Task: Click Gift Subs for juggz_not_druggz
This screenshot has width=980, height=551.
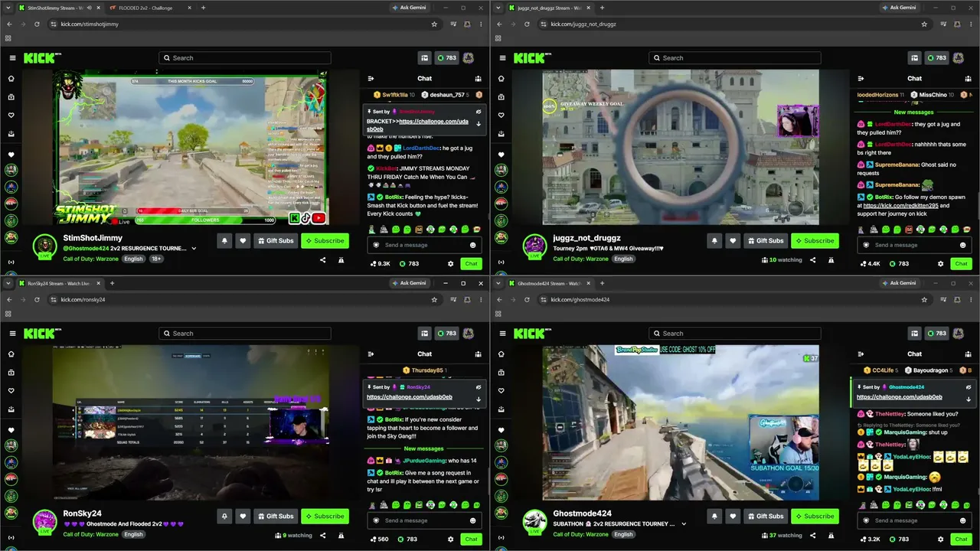Action: coord(766,240)
